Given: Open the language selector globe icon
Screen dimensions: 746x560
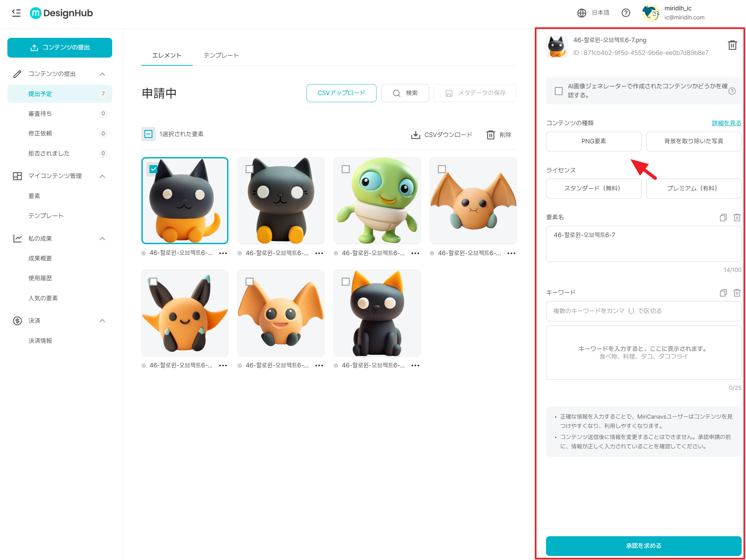Looking at the screenshot, I should click(x=582, y=13).
